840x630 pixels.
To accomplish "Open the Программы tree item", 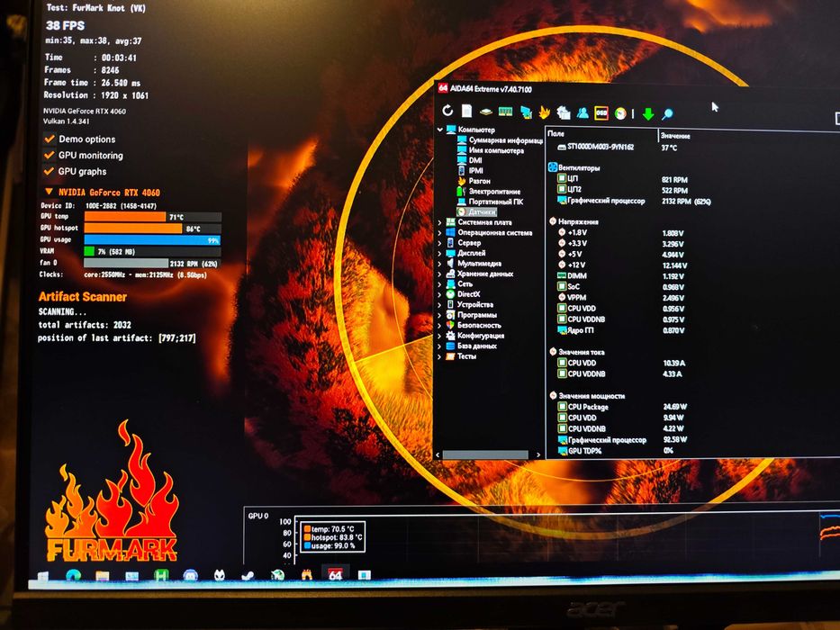I will (477, 315).
